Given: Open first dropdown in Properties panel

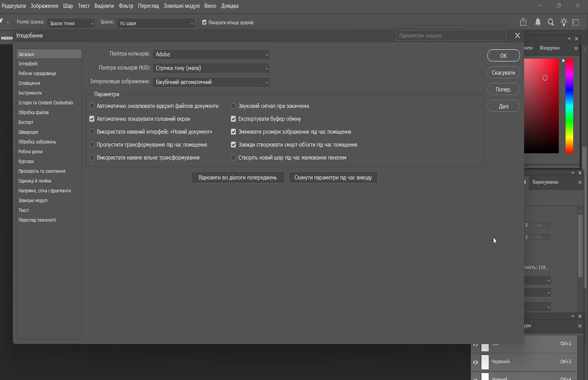Looking at the screenshot, I should 538,280.
